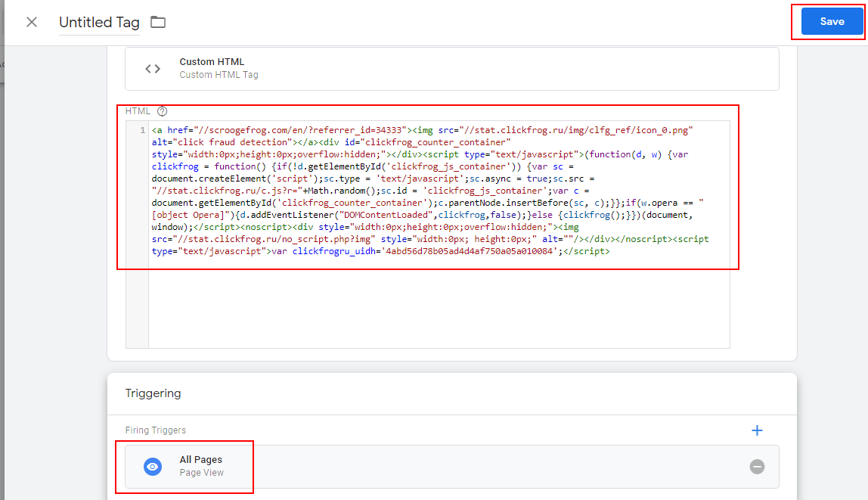
Task: Open the HTML field help question mark
Action: pyautogui.click(x=162, y=111)
